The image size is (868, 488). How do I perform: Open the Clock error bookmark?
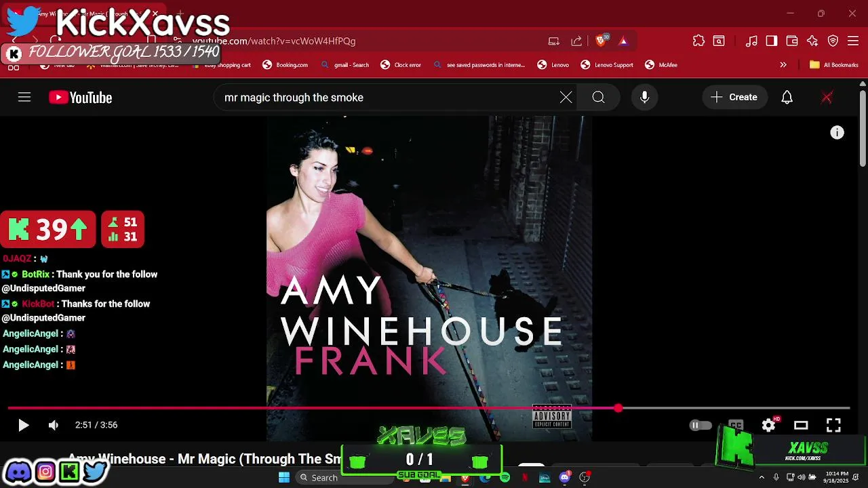401,65
